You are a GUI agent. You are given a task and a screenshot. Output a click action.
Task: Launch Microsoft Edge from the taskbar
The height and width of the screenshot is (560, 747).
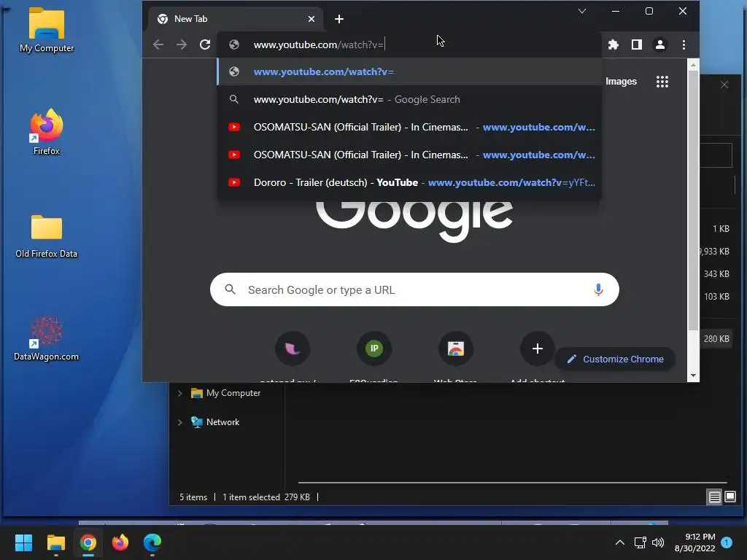click(x=152, y=542)
